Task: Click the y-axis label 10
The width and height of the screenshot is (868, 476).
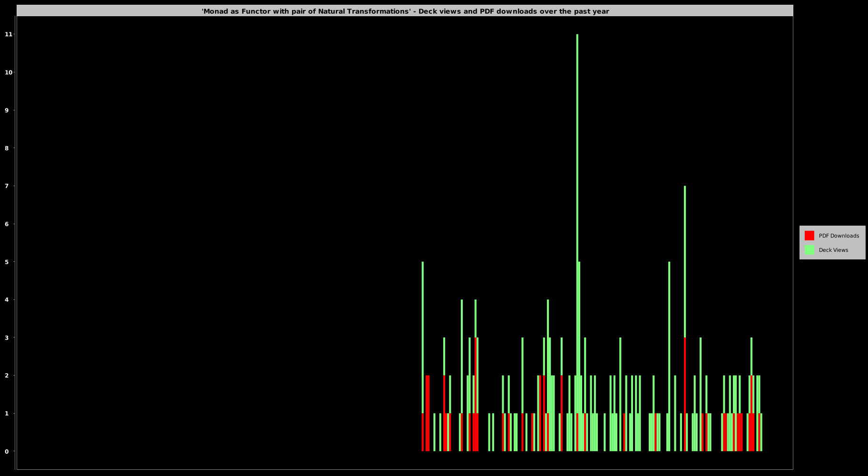Action: (9, 72)
